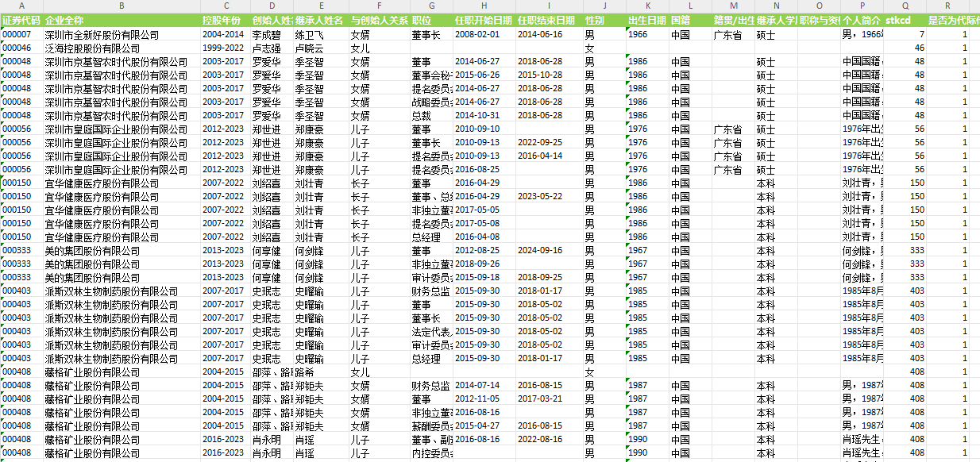
Task: Select stkcd value cell 46
Action: (x=905, y=48)
